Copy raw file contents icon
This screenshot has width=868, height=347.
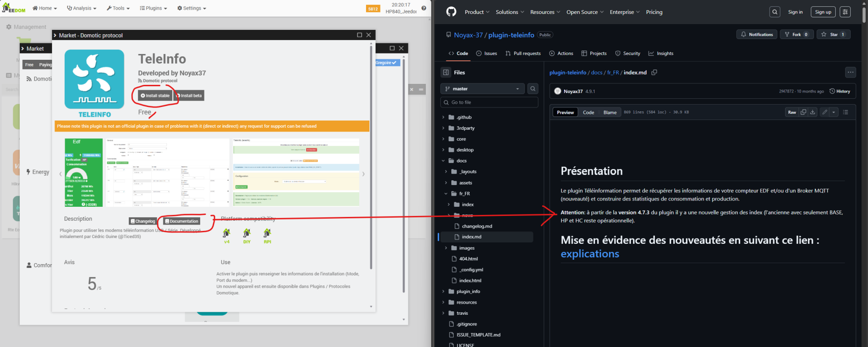[x=803, y=112]
